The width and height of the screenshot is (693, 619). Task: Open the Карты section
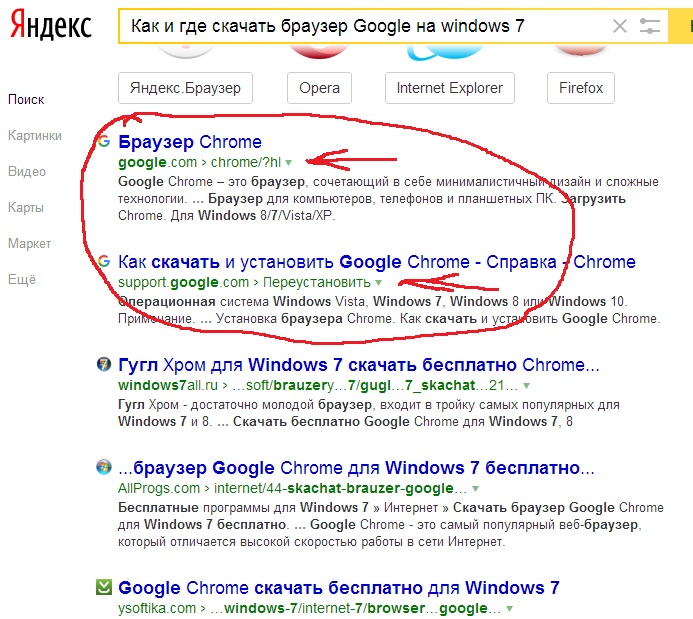pyautogui.click(x=26, y=207)
